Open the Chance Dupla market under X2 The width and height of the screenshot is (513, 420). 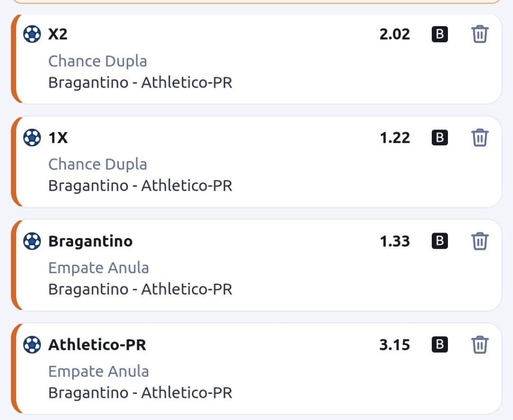coord(98,61)
